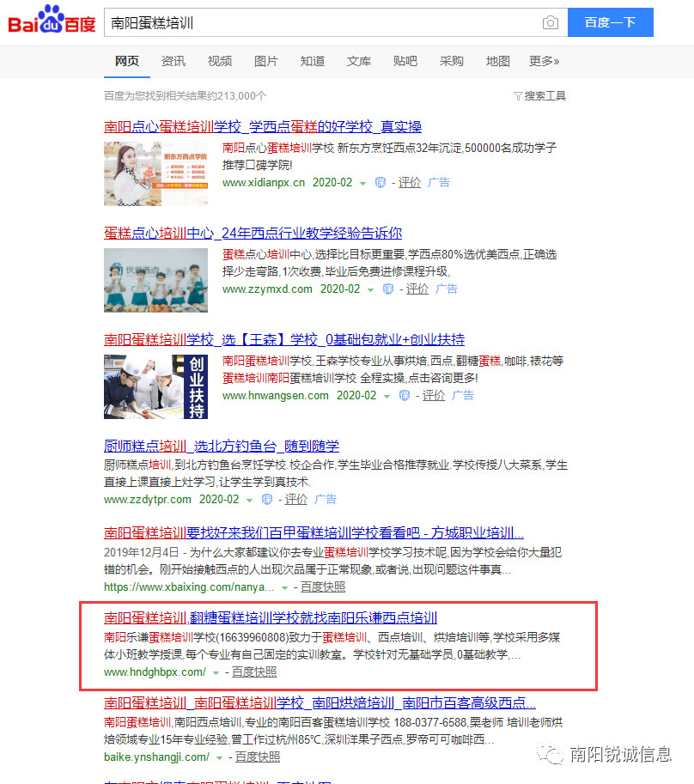Click the 搜索工具 filter icon
Image resolution: width=694 pixels, height=784 pixels.
click(x=518, y=96)
